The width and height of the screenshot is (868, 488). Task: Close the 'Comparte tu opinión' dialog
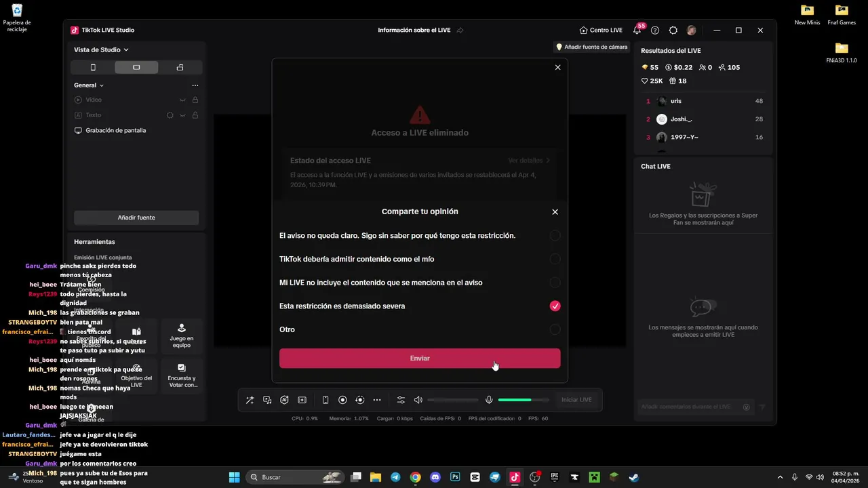coord(555,212)
